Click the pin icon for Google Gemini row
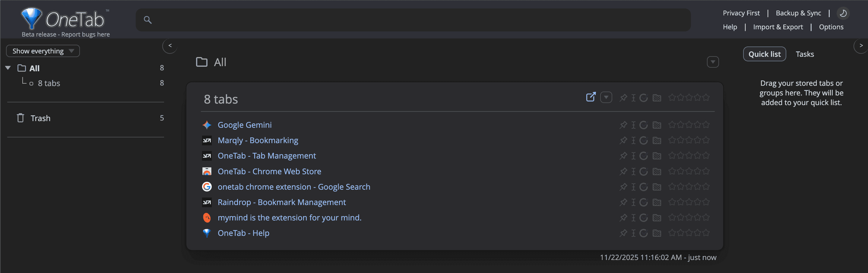The image size is (868, 273). point(623,125)
